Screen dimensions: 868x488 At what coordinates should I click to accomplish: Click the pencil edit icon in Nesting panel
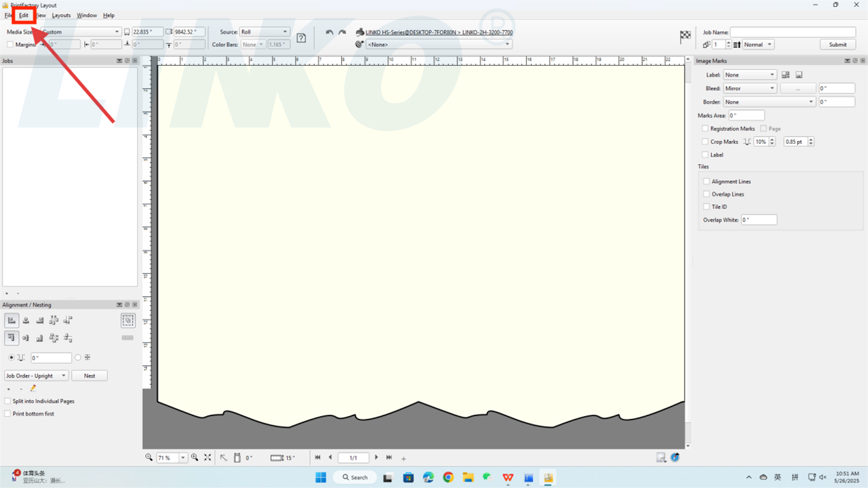coord(33,388)
